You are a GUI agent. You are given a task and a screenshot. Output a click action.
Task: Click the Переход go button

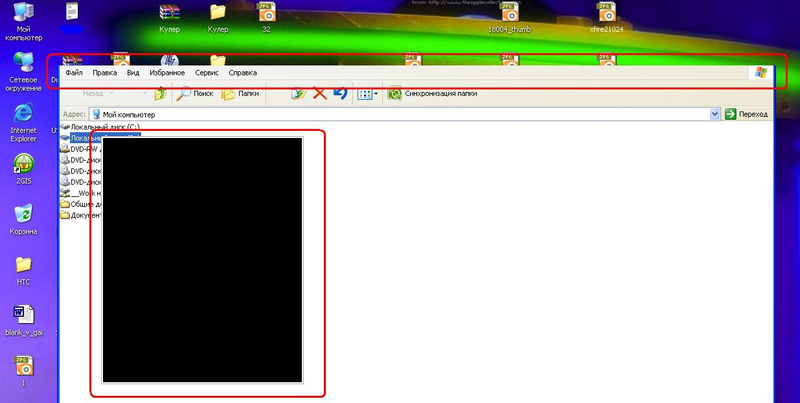(747, 115)
